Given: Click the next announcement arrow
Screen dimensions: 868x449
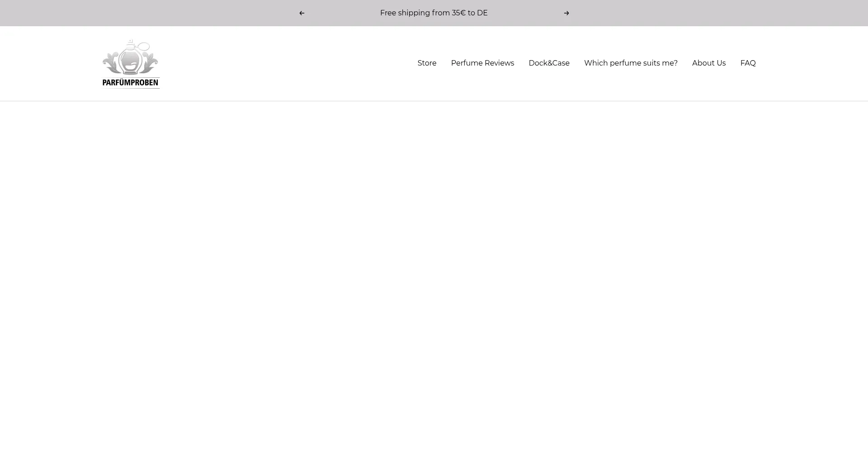Looking at the screenshot, I should 566,13.
